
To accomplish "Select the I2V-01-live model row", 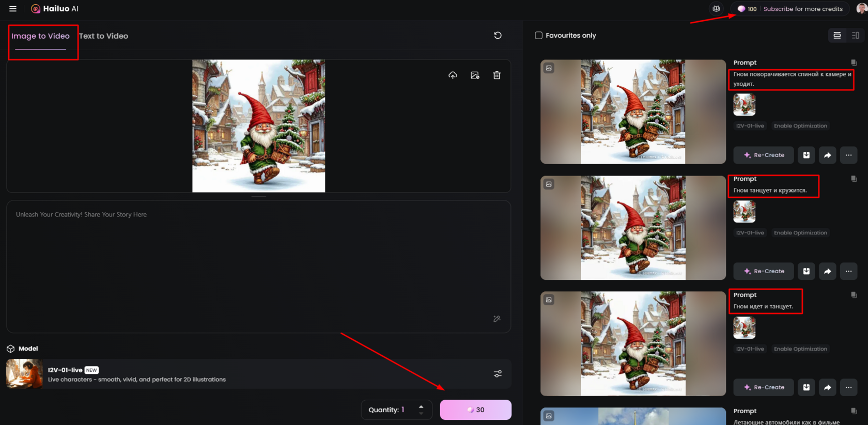I will (258, 374).
